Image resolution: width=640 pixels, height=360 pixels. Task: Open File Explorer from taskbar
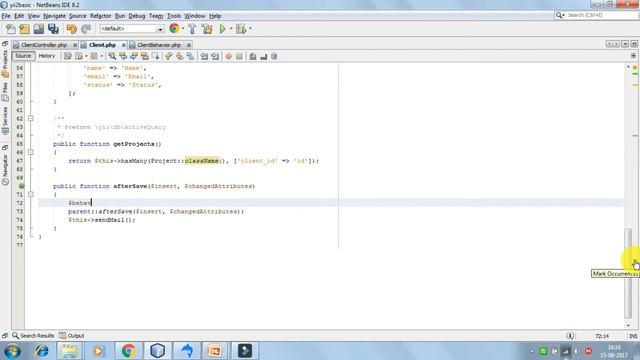(69, 351)
